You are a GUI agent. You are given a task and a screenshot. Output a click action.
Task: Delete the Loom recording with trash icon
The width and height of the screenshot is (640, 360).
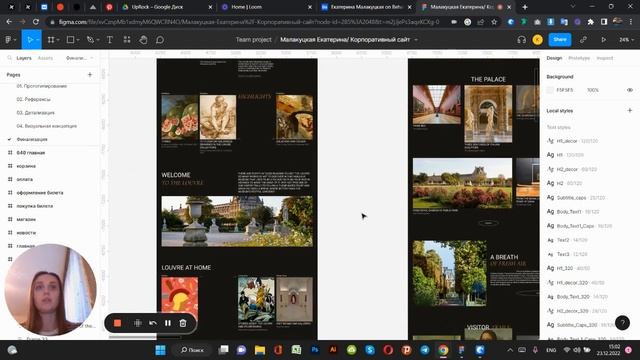pos(183,323)
